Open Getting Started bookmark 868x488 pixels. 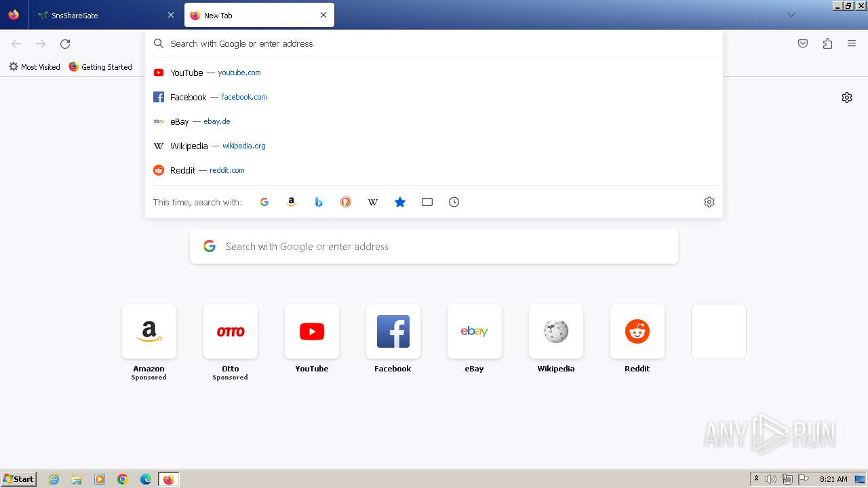[x=100, y=67]
